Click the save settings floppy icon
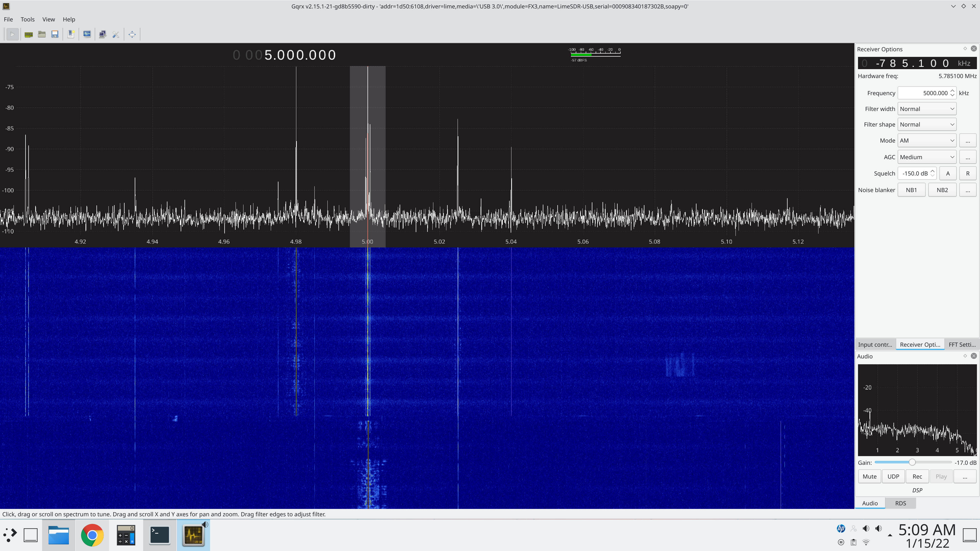 coord(55,34)
